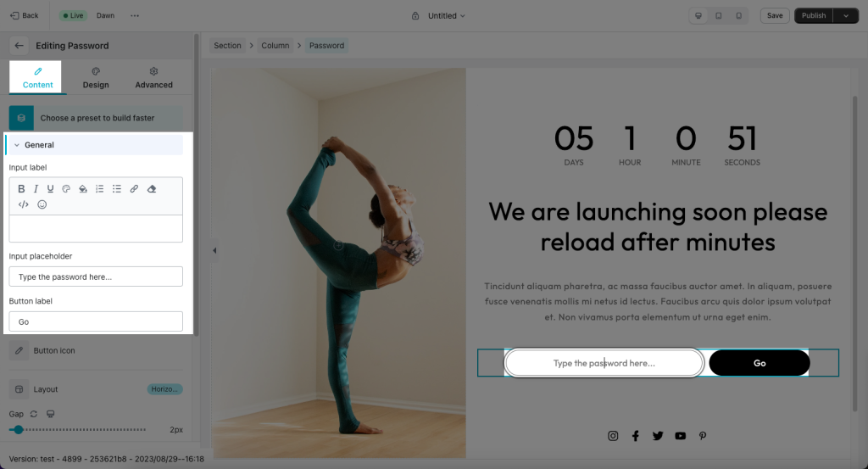Click the Save button
The height and width of the screenshot is (469, 868).
(x=775, y=15)
